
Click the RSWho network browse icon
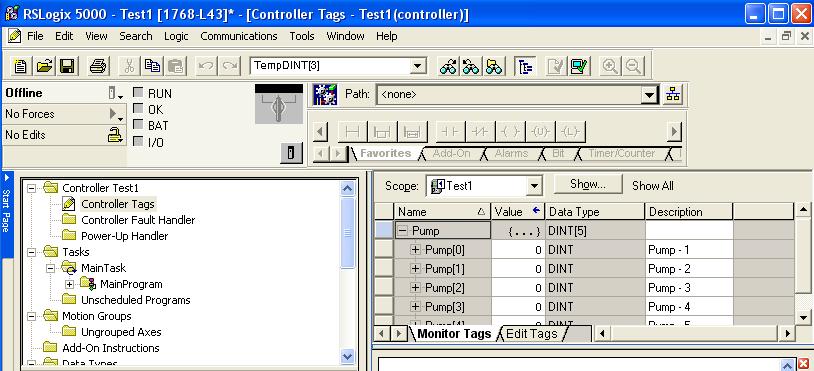pos(673,94)
